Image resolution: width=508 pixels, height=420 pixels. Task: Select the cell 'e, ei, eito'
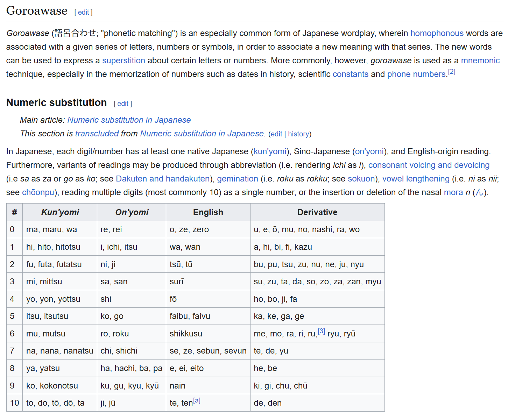(208, 368)
